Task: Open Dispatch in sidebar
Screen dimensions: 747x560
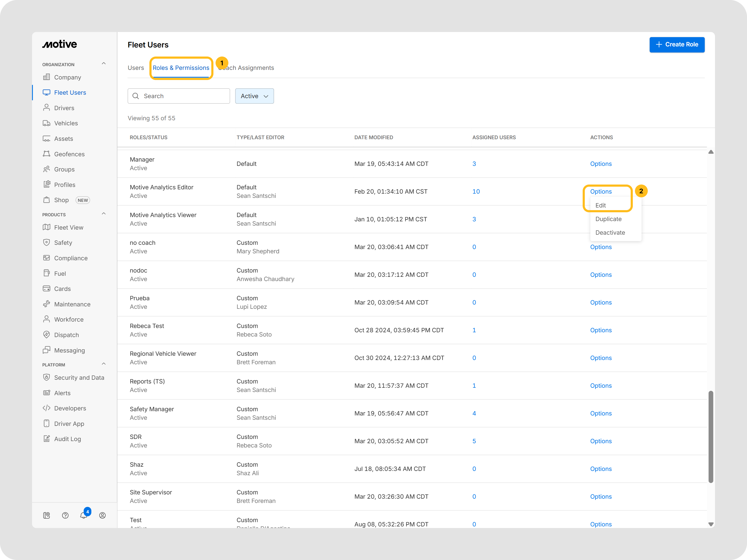Action: pos(66,335)
